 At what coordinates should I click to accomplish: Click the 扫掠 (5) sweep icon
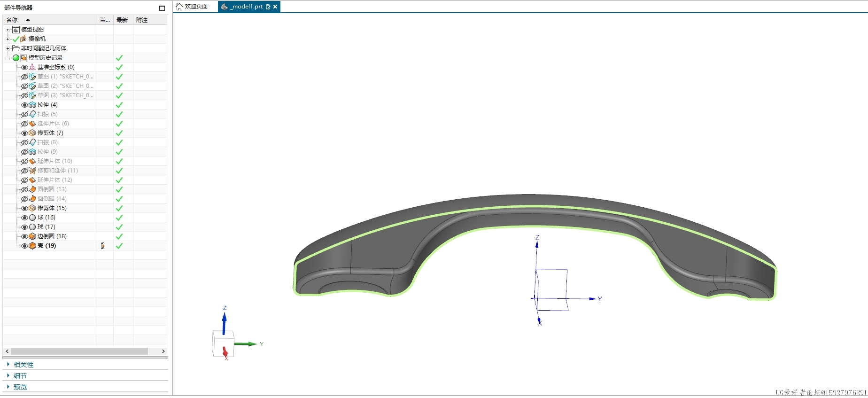click(x=32, y=114)
